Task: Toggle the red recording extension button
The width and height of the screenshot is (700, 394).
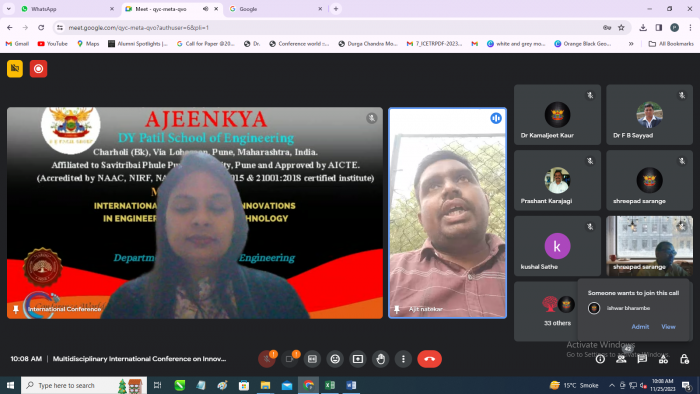Action: pos(38,69)
